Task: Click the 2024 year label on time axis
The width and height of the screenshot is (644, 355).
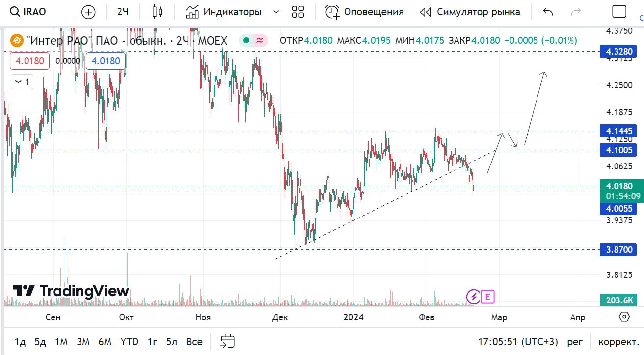Action: tap(353, 317)
